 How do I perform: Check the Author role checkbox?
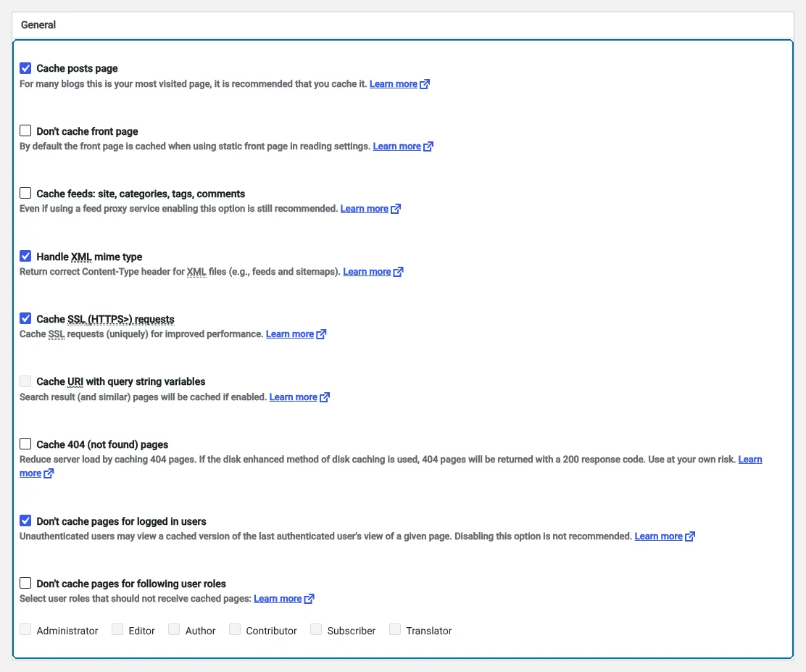tap(174, 630)
